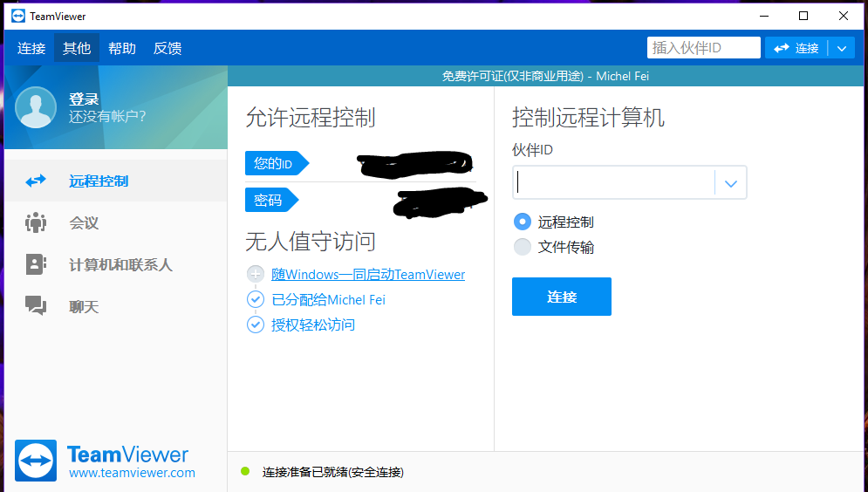Open the 反馈 menu
868x492 pixels.
click(x=167, y=48)
